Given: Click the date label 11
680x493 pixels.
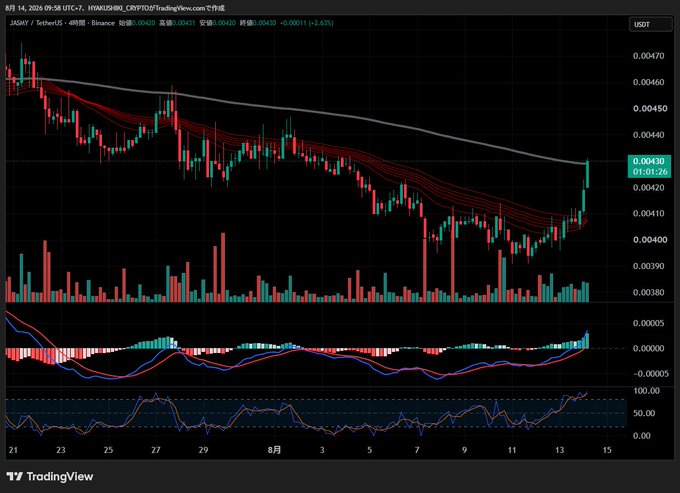Looking at the screenshot, I should 512,450.
